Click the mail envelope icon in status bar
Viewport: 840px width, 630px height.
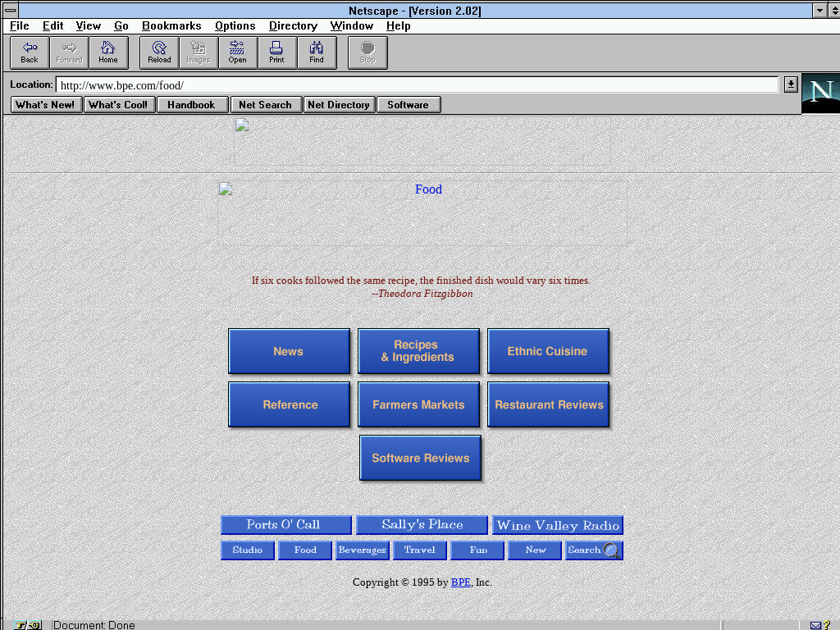click(815, 625)
